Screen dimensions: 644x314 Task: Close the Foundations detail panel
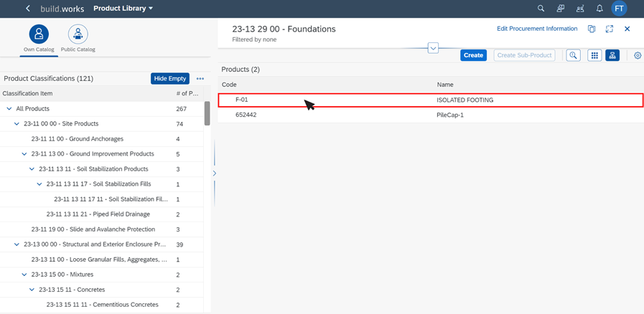[x=627, y=29]
